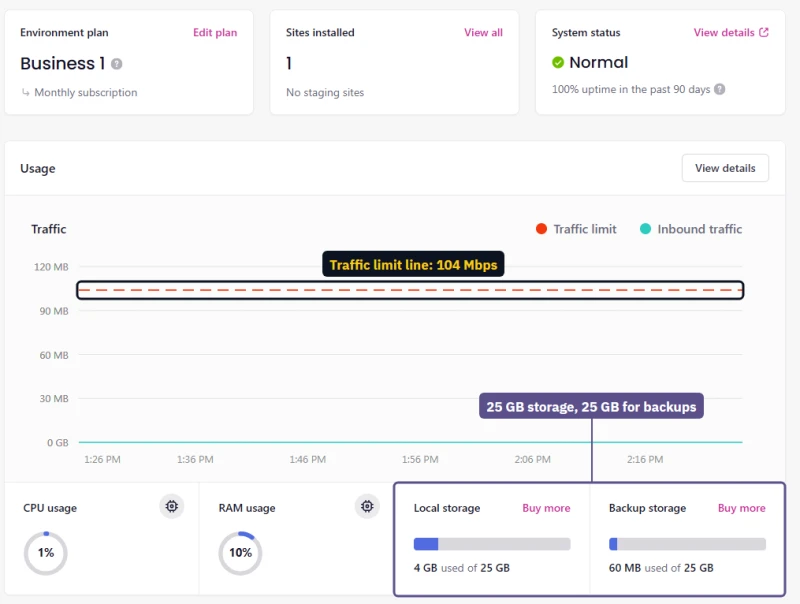This screenshot has width=800, height=604.
Task: Click the '1:56 PM' time label
Action: pyautogui.click(x=420, y=459)
